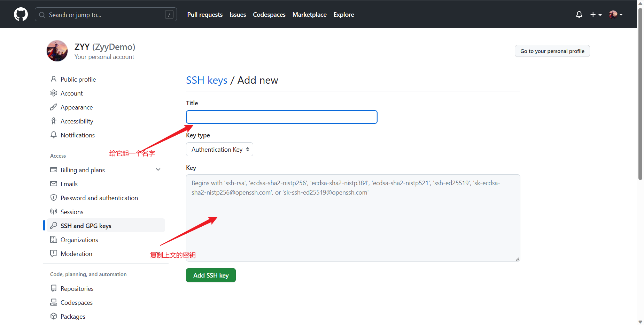The height and width of the screenshot is (325, 644).
Task: Open the Authentication Key type dropdown
Action: click(x=219, y=149)
